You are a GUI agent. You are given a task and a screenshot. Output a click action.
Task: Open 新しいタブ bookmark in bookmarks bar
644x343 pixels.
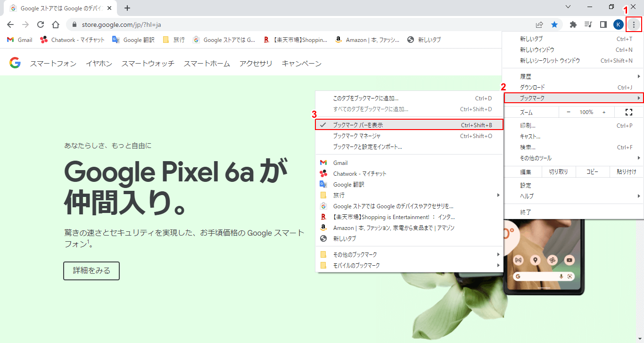(x=424, y=40)
